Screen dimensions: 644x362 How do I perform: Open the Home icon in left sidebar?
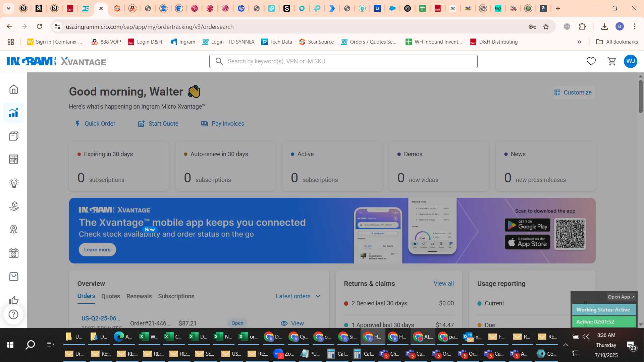(x=13, y=89)
